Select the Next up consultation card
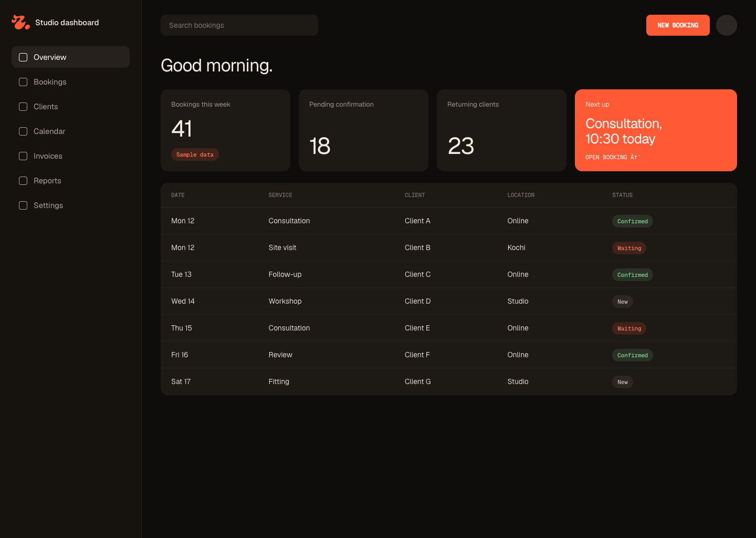756x538 pixels. 656,130
